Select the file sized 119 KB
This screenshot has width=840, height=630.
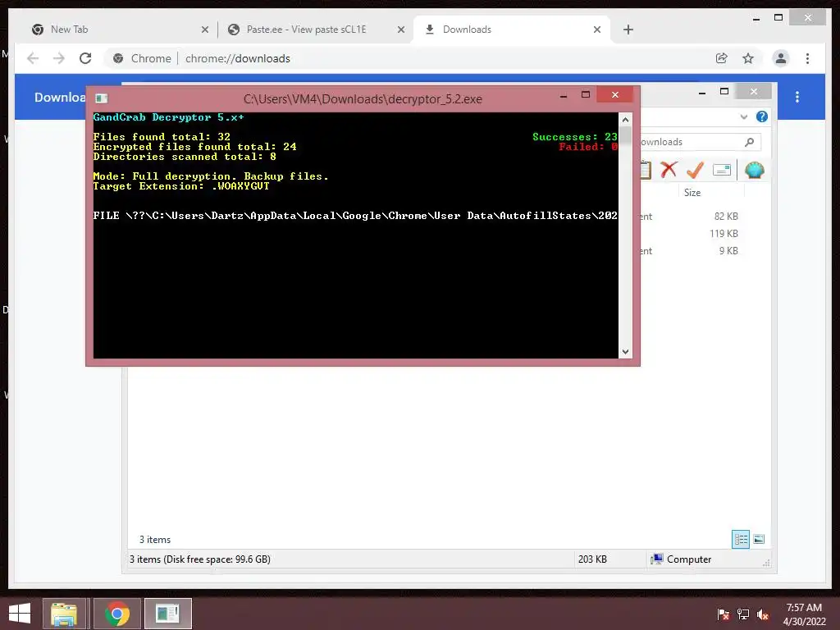pos(724,234)
